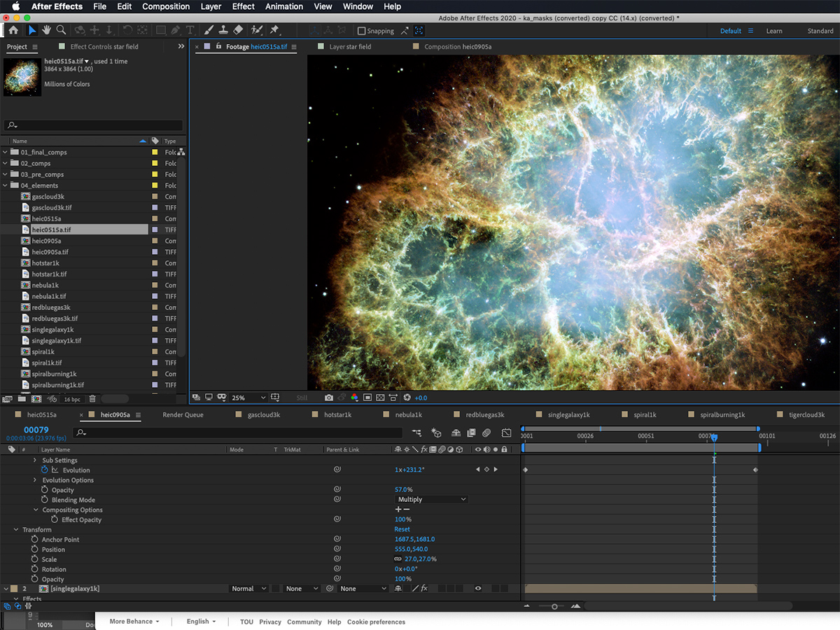This screenshot has width=840, height=630.
Task: Click the timeline zoom slider handle
Action: tap(554, 606)
